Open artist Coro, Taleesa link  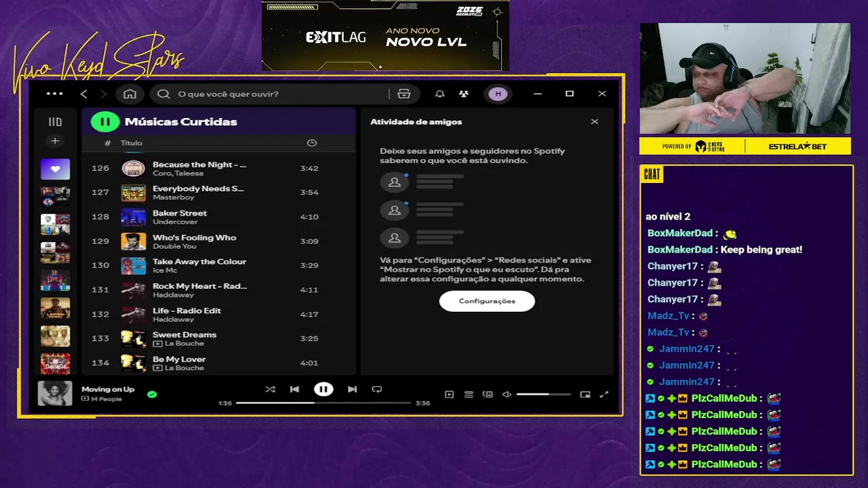pos(178,174)
